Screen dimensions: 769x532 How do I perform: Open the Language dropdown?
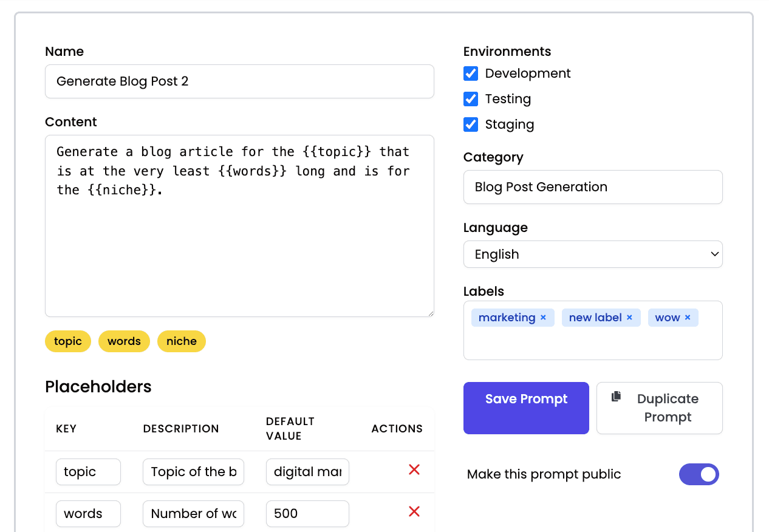click(x=593, y=254)
